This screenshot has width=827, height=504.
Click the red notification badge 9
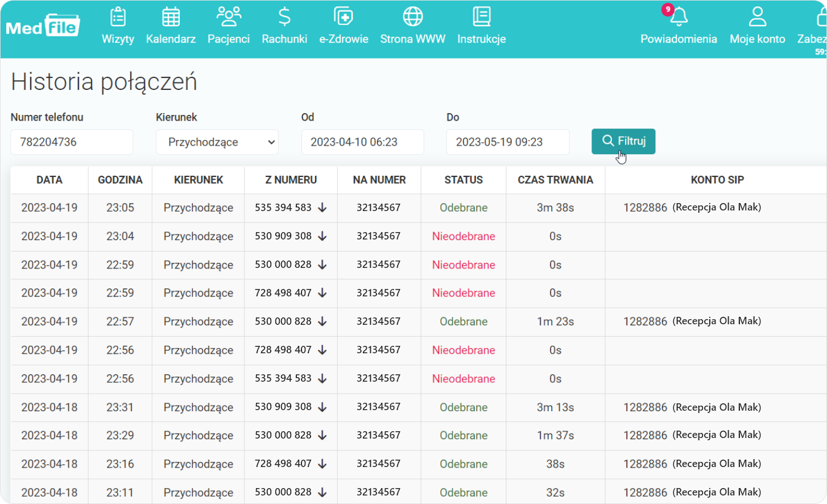[668, 9]
